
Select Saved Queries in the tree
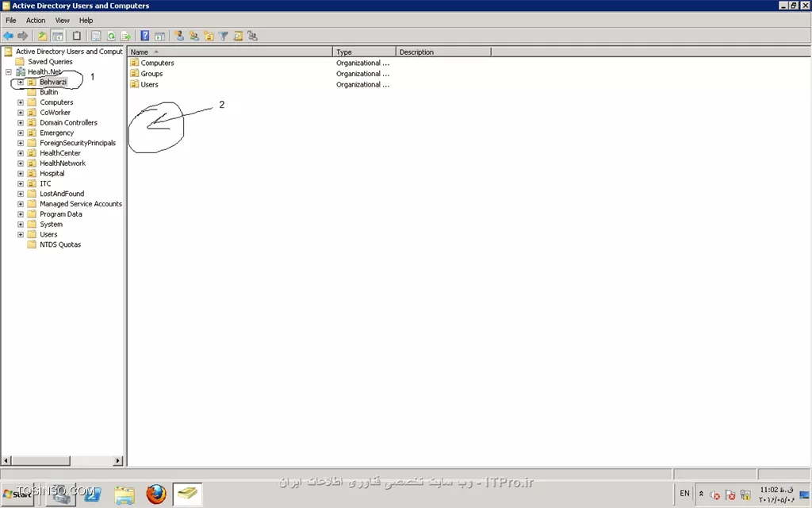click(x=50, y=61)
